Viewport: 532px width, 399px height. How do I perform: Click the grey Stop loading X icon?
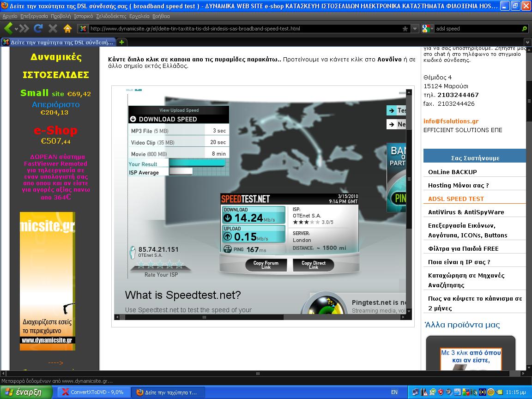(53, 29)
